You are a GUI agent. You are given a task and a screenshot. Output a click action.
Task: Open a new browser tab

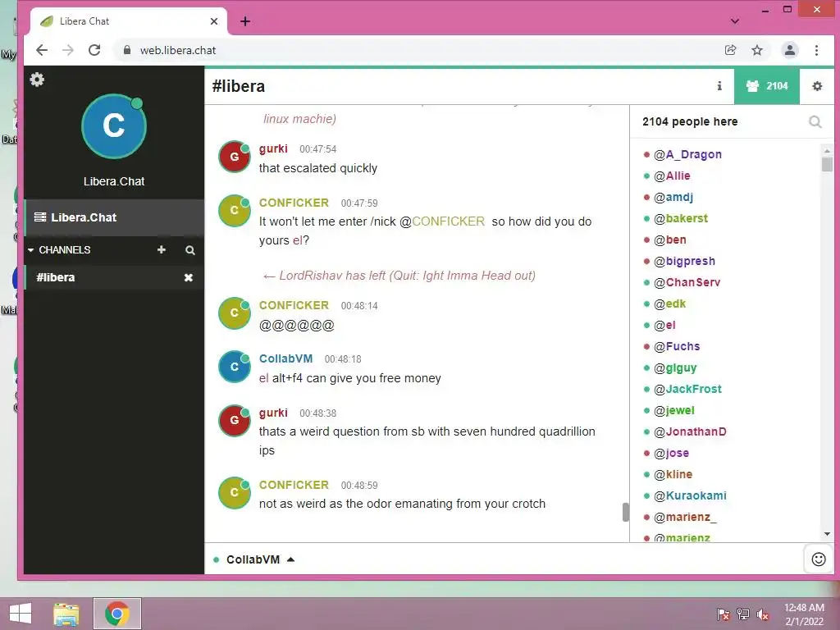(245, 21)
